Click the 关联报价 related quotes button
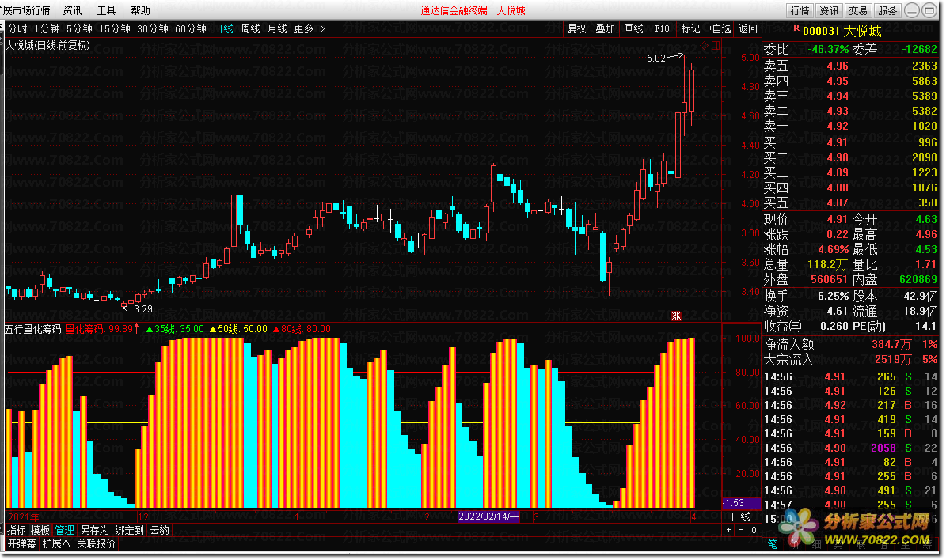This screenshot has width=946, height=560. [x=96, y=543]
